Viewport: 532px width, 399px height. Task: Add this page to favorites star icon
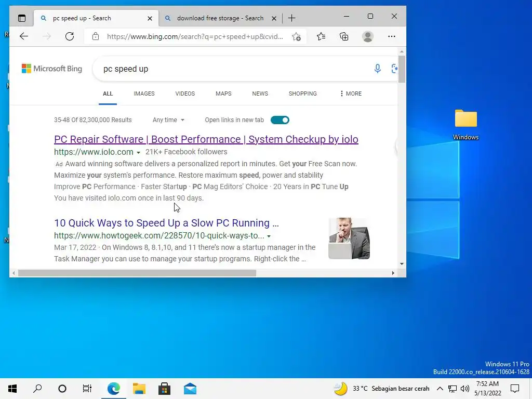pyautogui.click(x=296, y=37)
